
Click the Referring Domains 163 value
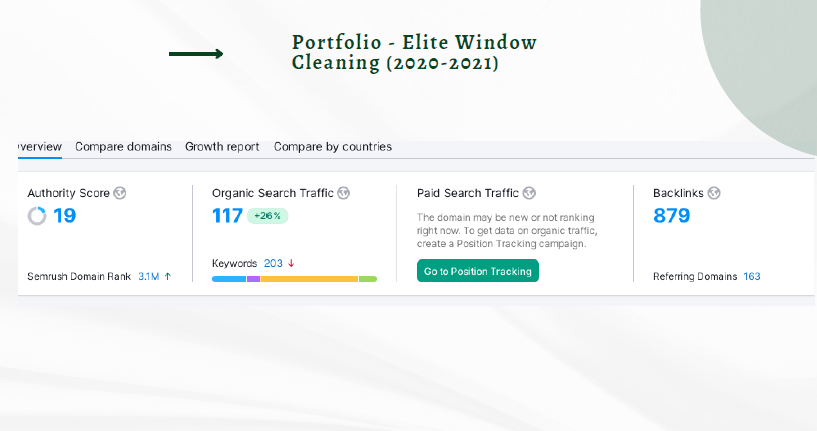[x=752, y=276]
